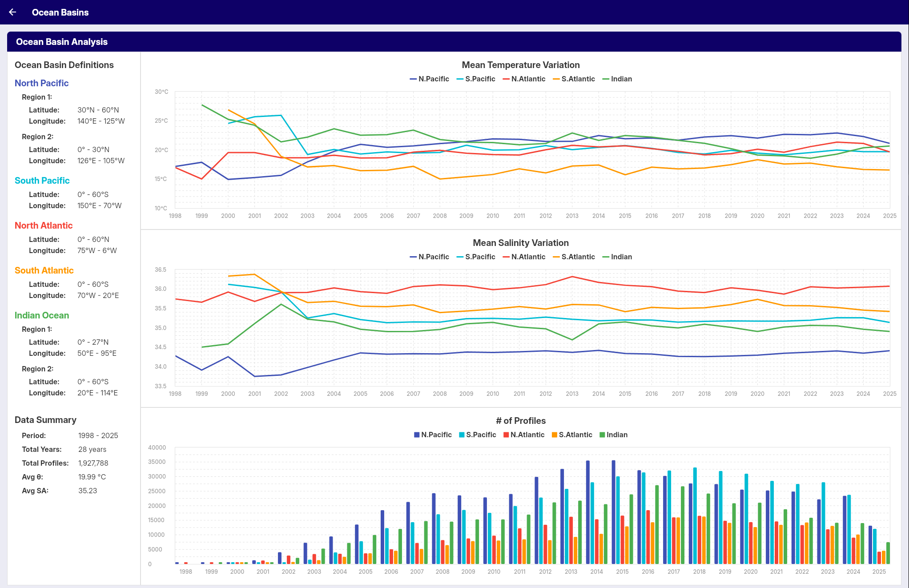The height and width of the screenshot is (588, 909).
Task: Click the back arrow icon
Action: [12, 12]
